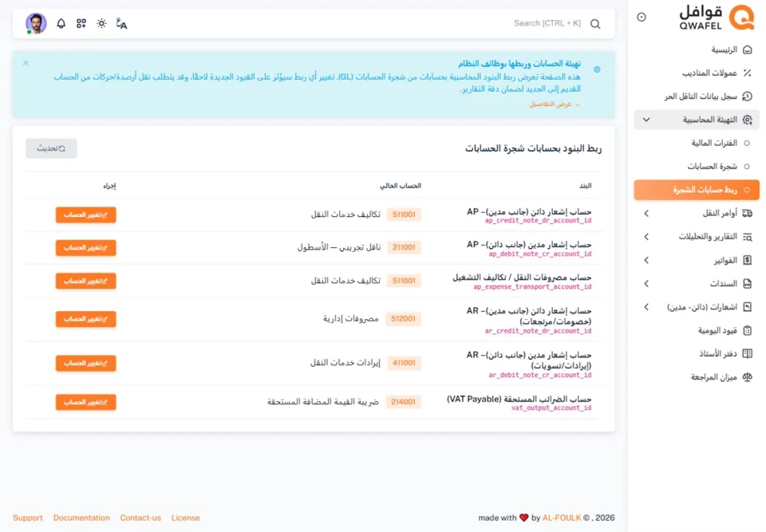Click الحساب الحالي column header
Screen dimensions: 766x532
401,186
